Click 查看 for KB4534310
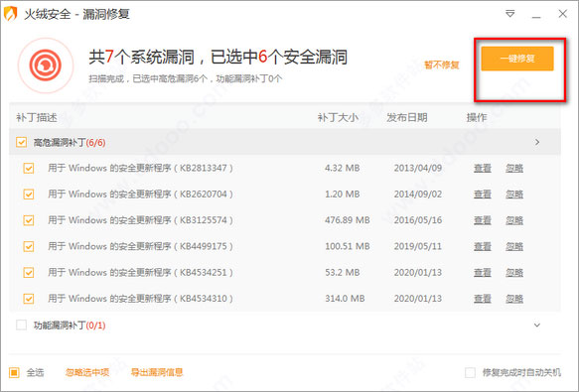Screen dimensions: 579x392 [x=483, y=299]
